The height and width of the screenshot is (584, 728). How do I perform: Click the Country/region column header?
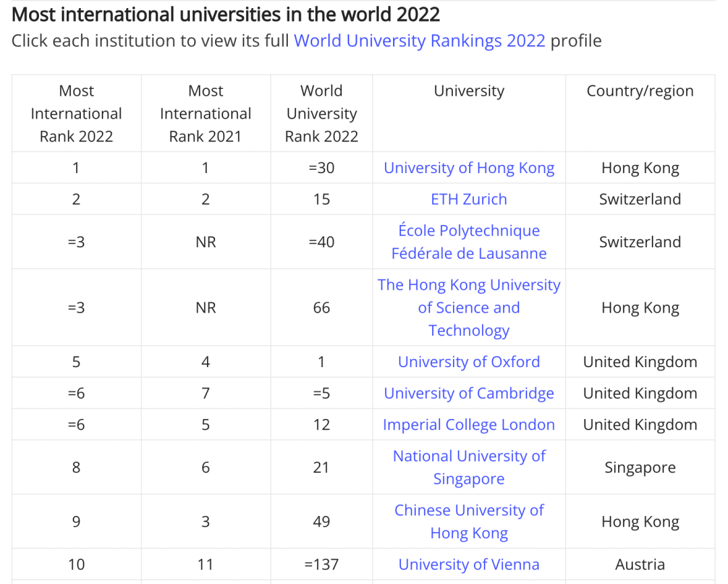pos(640,92)
